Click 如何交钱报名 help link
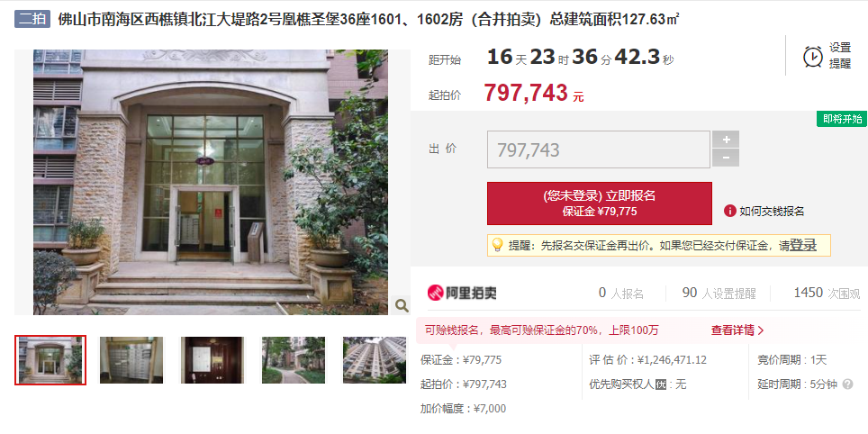This screenshot has width=868, height=434. pos(772,211)
